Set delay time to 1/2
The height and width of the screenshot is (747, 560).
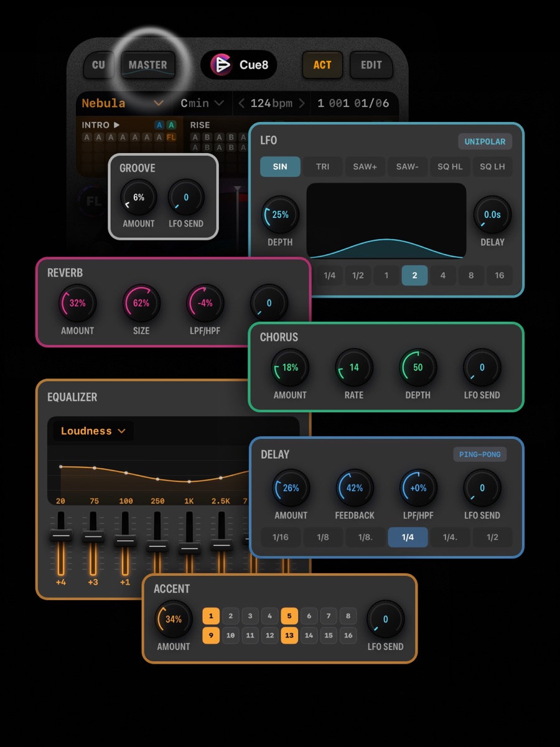tap(492, 537)
